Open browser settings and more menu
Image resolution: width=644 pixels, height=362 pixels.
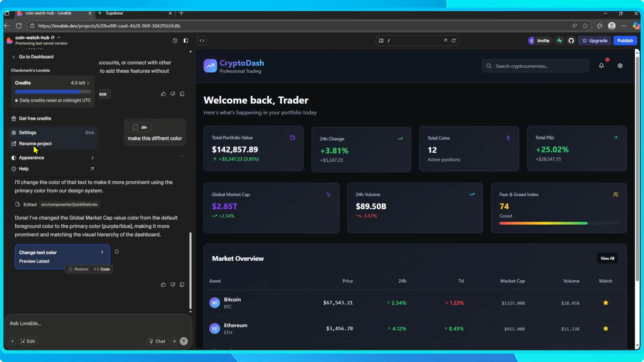(624, 26)
